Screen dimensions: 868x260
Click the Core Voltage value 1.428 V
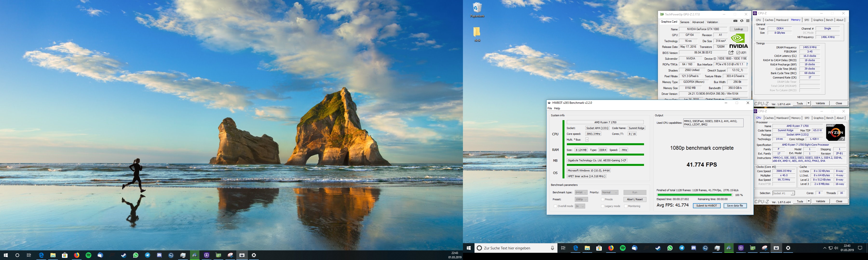(x=814, y=139)
